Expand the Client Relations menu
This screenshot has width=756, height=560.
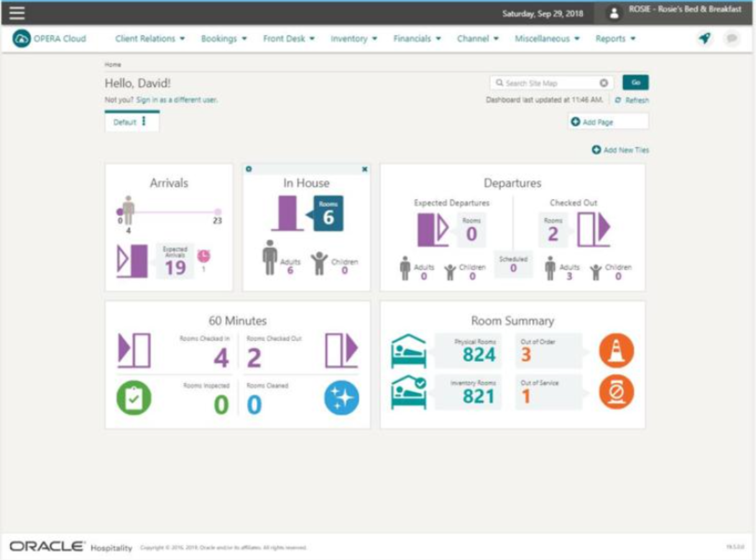(x=150, y=39)
